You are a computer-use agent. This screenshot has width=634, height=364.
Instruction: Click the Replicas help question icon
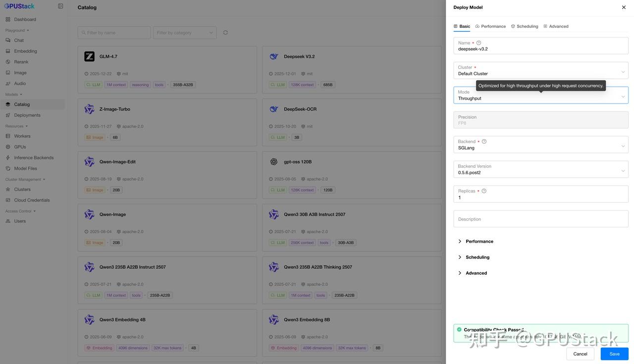[x=484, y=191]
